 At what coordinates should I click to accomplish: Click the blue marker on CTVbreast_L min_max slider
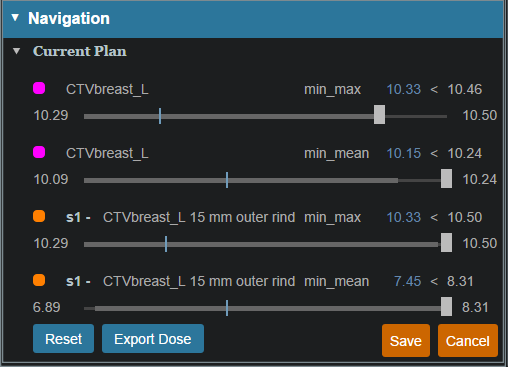click(160, 116)
